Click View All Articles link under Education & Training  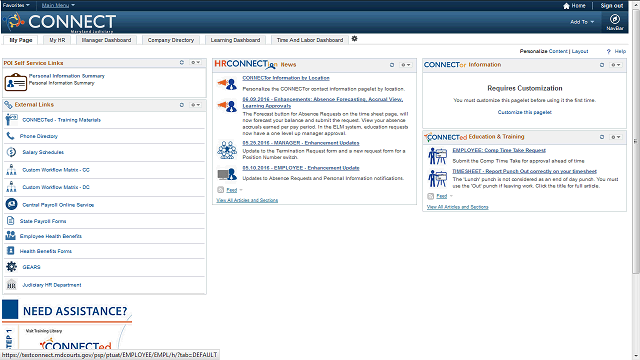pyautogui.click(x=457, y=207)
